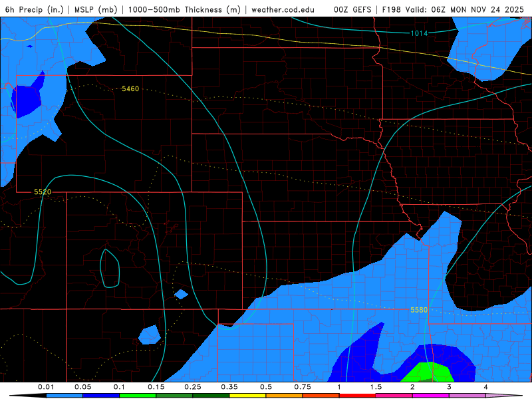This screenshot has height=399, width=532.
Task: Click the 2 value on the color scale
Action: click(x=412, y=387)
